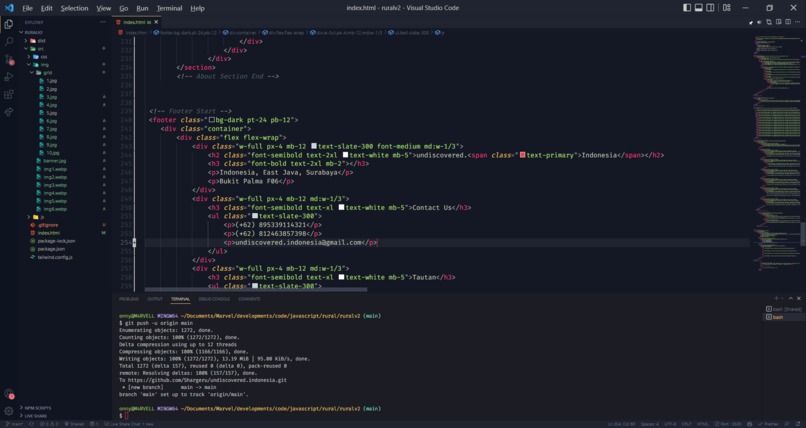Switch to the DEBUG CONSOLE tab
Screen dimensions: 806x428
pyautogui.click(x=214, y=299)
